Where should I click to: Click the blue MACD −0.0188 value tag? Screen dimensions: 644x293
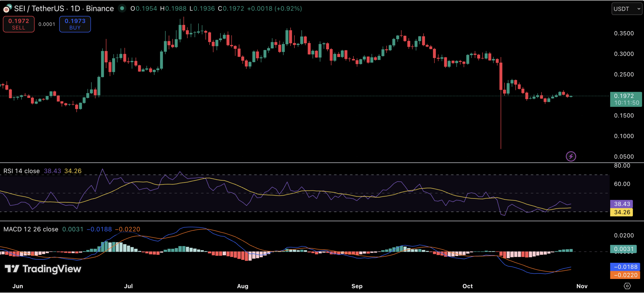pos(625,267)
